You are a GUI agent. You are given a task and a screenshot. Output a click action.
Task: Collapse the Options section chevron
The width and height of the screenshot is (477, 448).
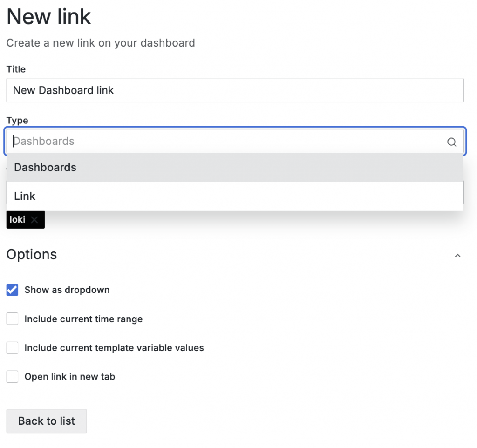pyautogui.click(x=457, y=255)
